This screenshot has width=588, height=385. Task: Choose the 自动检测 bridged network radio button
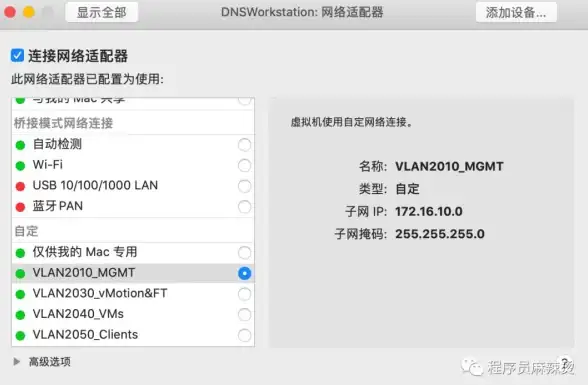coord(244,145)
